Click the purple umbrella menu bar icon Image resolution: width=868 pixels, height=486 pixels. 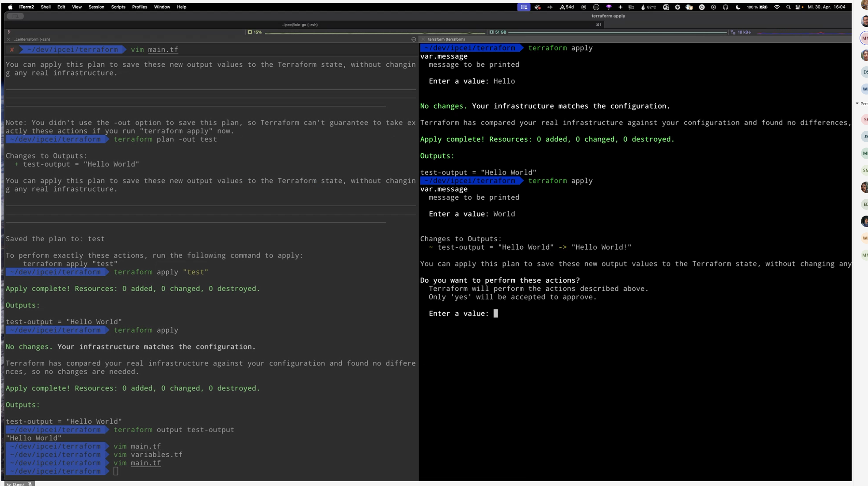[x=609, y=7]
